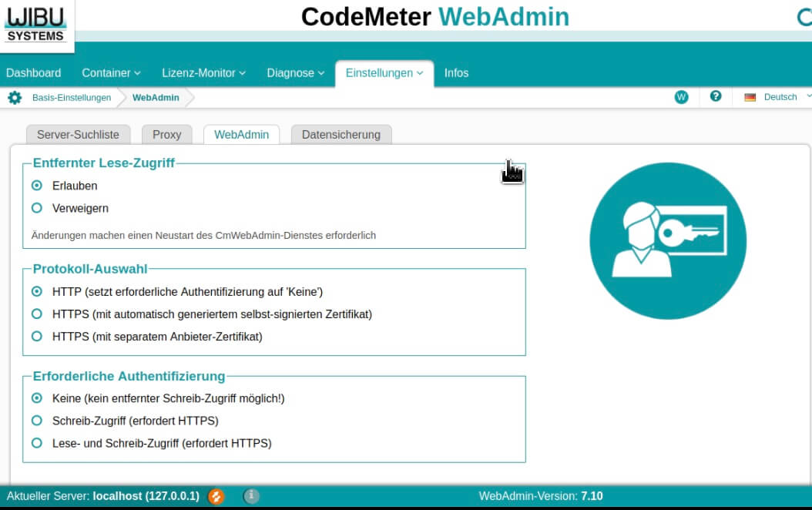Click the CodeMeter WebAdmin title
The image size is (812, 510).
(x=435, y=17)
